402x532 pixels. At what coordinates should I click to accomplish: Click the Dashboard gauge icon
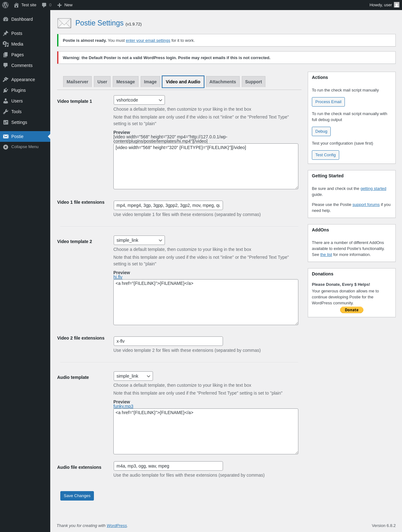(6, 19)
